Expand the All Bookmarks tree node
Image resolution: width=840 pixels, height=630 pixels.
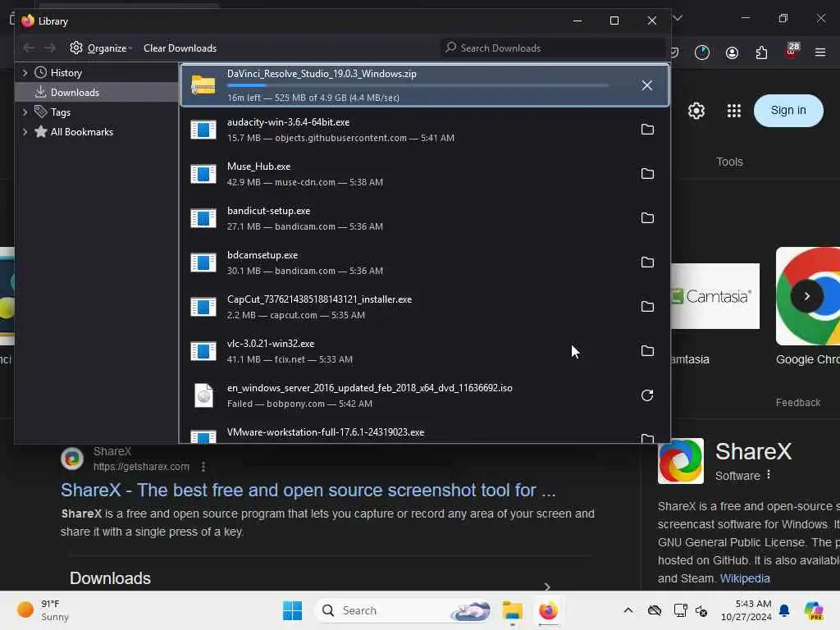[x=25, y=132]
